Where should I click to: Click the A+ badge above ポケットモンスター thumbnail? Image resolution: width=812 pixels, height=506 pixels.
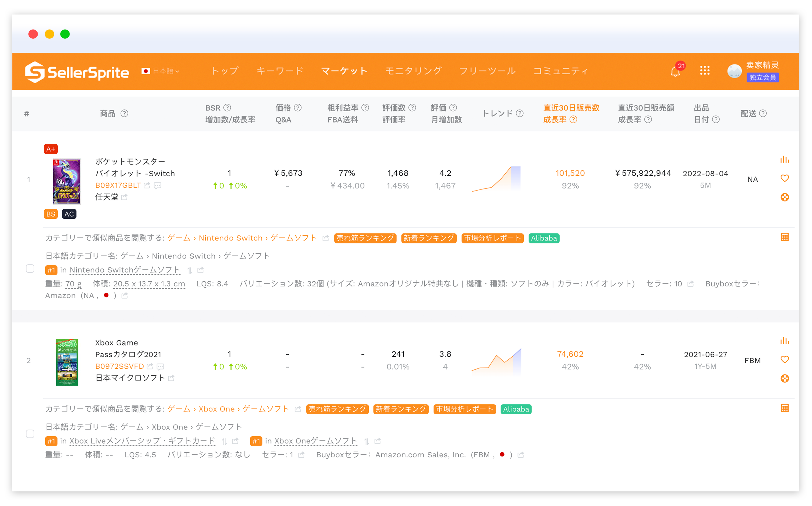51,149
